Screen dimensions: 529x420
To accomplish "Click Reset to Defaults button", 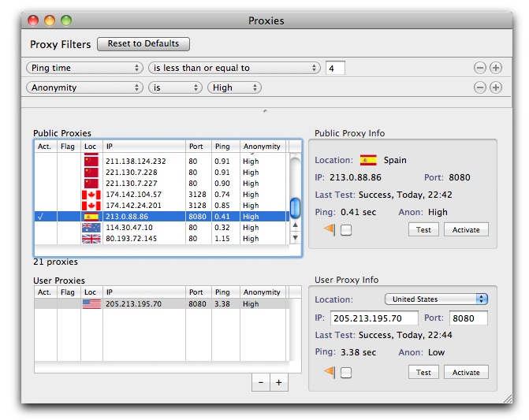I will (x=143, y=44).
